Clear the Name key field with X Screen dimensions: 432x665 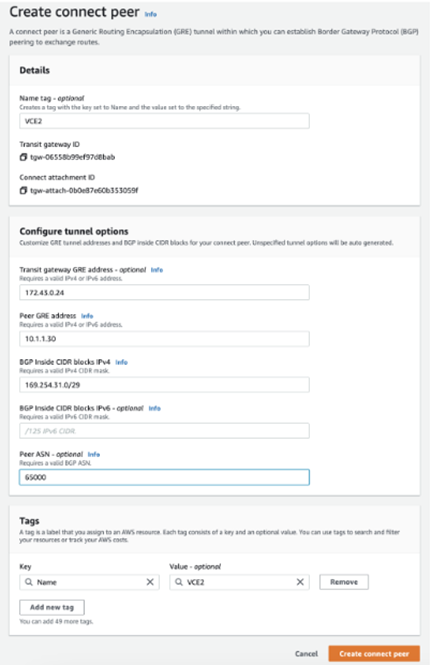pyautogui.click(x=150, y=582)
